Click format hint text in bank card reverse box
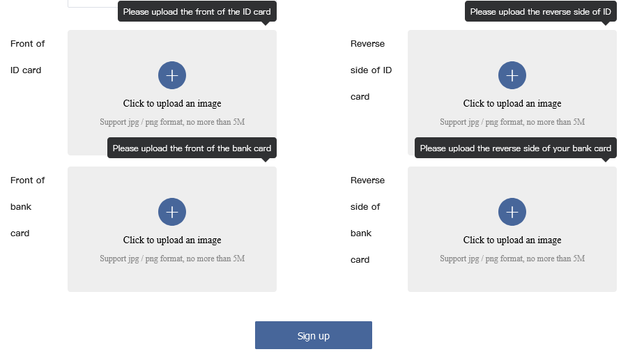644x354 pixels. 512,259
